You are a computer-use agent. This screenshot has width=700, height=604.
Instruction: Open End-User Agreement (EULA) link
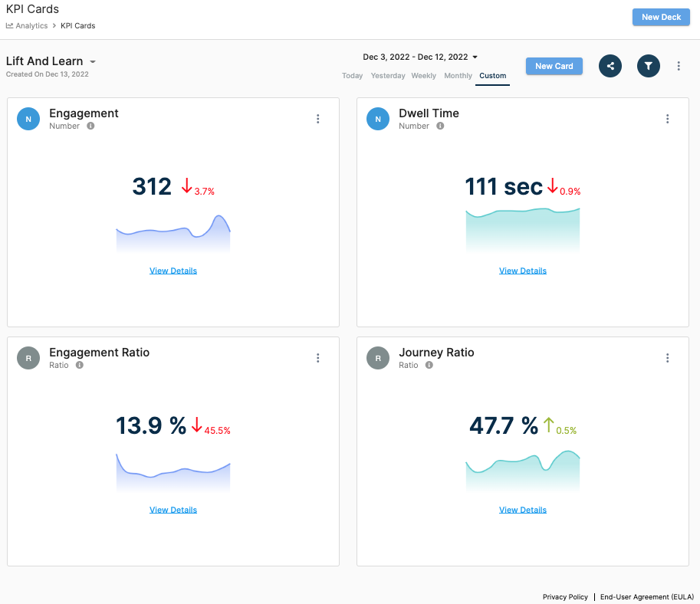[647, 597]
